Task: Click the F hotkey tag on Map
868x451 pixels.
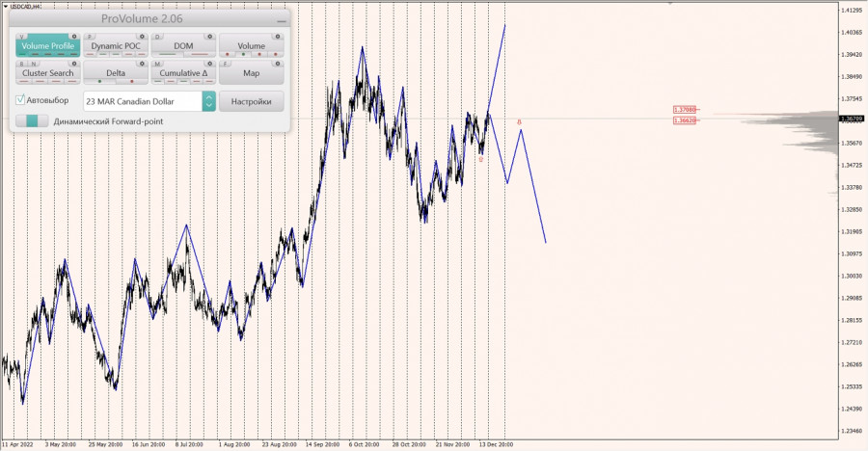Action: tap(226, 65)
